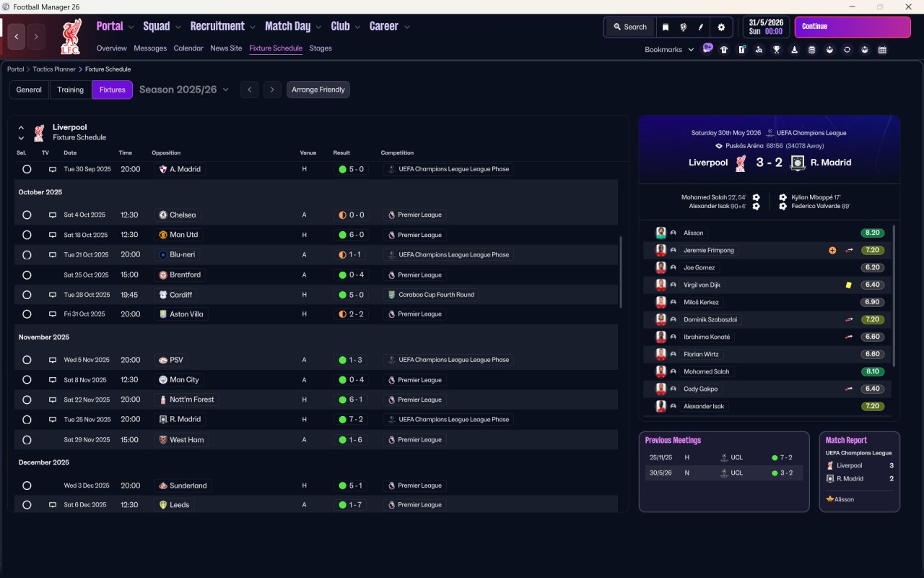Viewport: 924px width, 578px height.
Task: Expand the Career menu chevron
Action: pos(407,27)
